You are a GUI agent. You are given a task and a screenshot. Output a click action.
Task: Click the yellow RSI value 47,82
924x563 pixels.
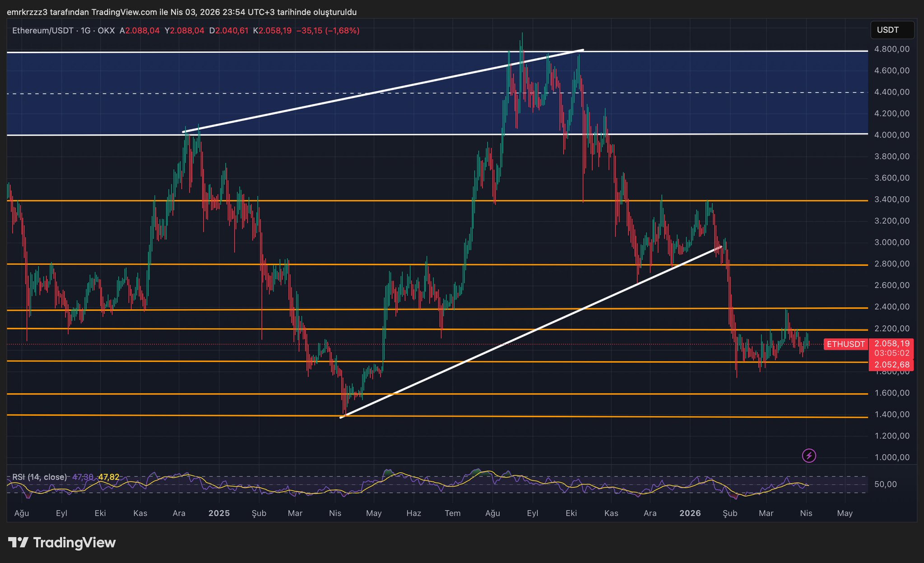click(x=109, y=477)
